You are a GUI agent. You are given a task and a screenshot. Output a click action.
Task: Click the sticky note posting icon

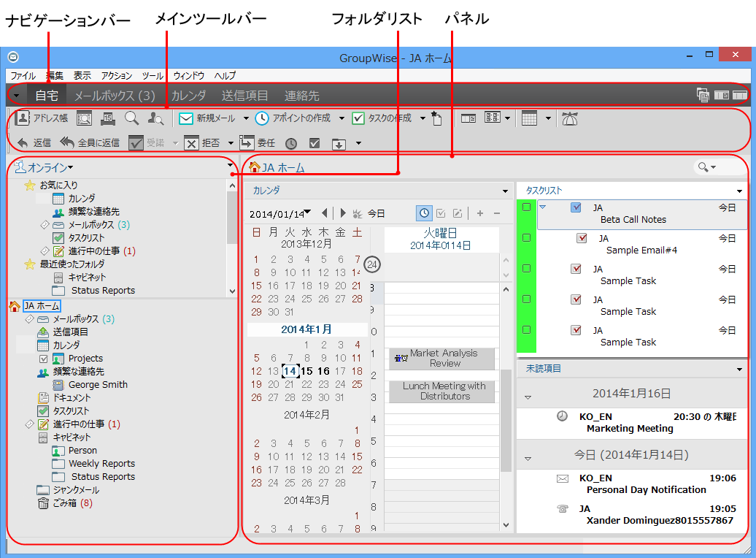(436, 118)
